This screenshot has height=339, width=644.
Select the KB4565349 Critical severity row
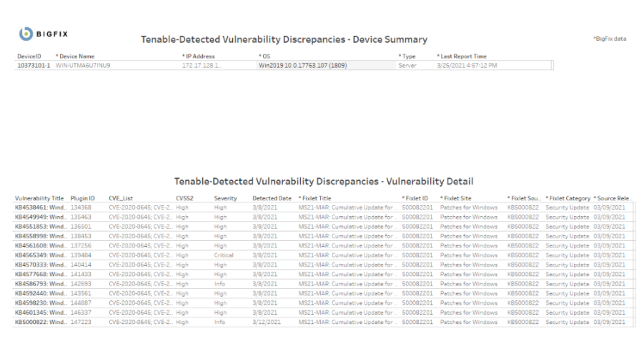[41, 255]
